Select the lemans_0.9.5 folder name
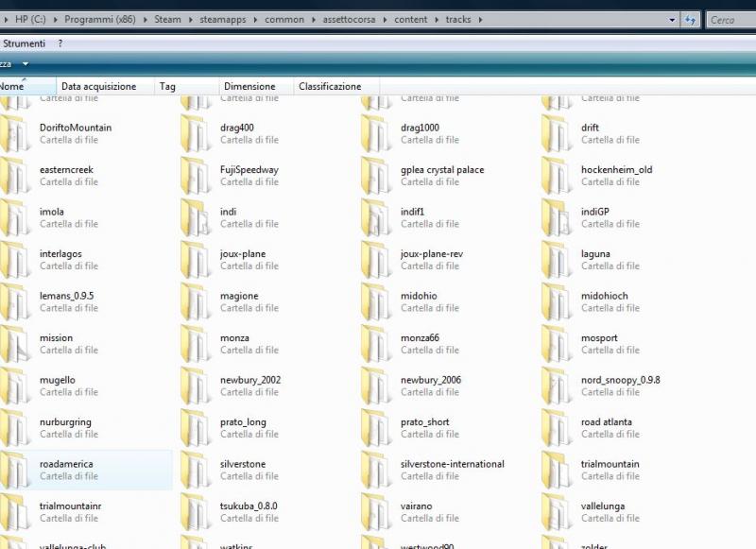The height and width of the screenshot is (549, 756). 67,296
